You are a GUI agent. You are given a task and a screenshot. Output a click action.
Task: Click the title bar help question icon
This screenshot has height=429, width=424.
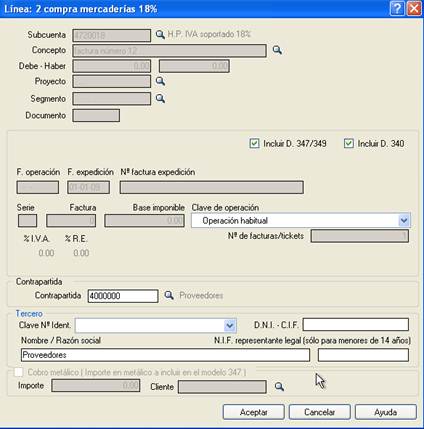click(397, 9)
